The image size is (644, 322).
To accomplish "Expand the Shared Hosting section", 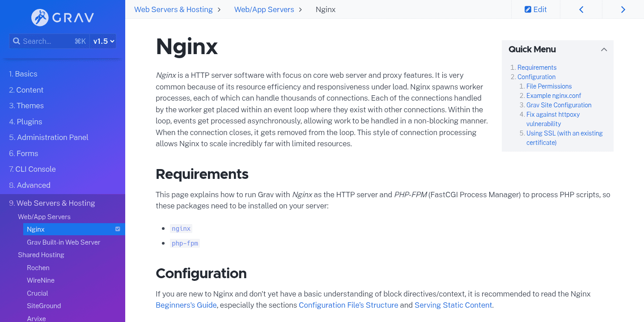I will pyautogui.click(x=41, y=254).
